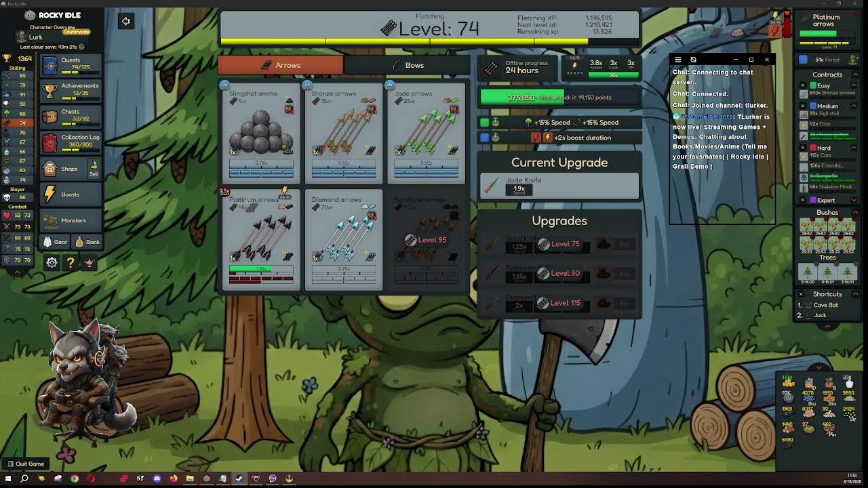Click 640x Bronze arrows contract
868x488 pixels.
click(828, 94)
